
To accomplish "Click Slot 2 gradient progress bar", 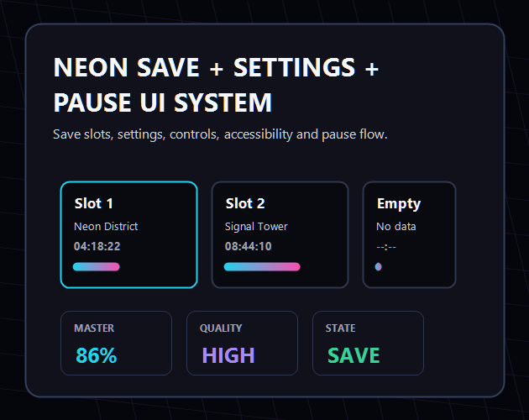I will (x=262, y=267).
